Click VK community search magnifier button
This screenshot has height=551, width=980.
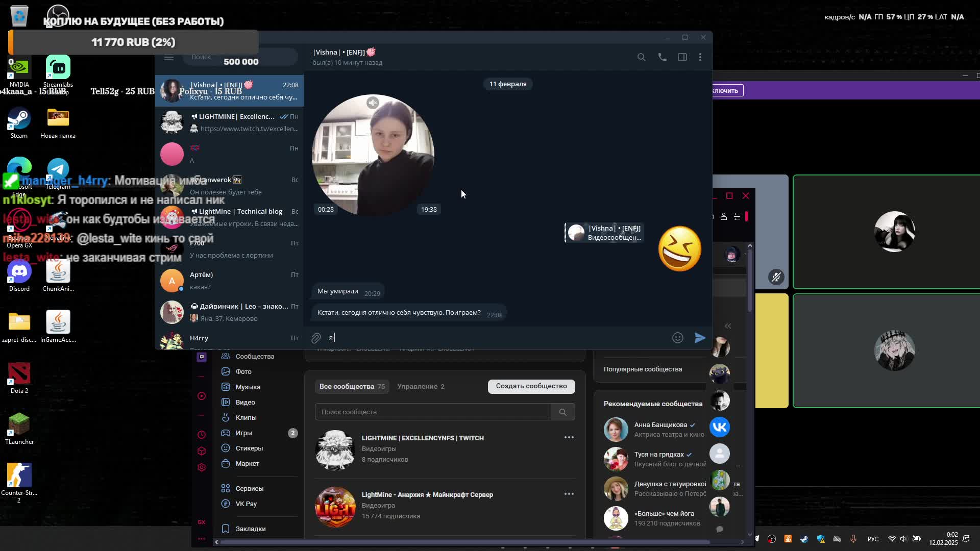563,412
